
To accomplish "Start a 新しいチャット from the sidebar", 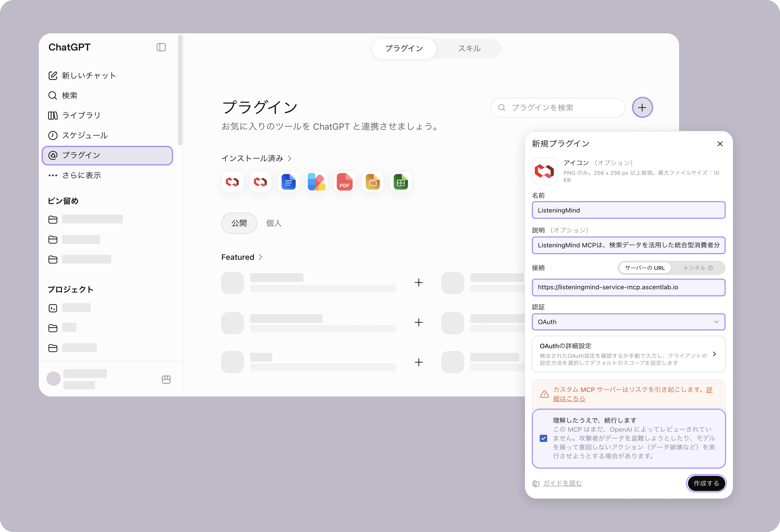I will tap(82, 76).
